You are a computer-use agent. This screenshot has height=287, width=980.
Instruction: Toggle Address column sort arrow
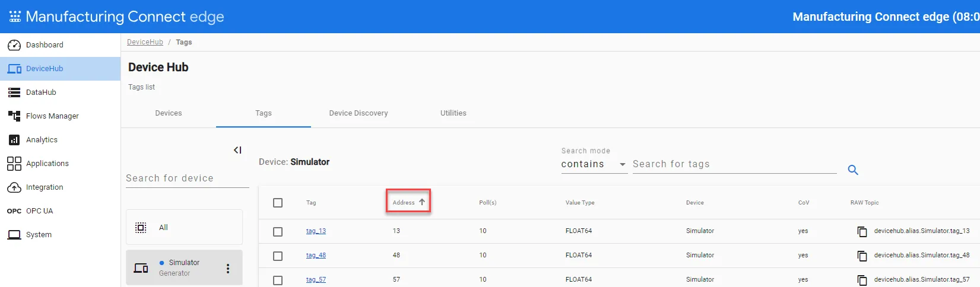pos(422,202)
